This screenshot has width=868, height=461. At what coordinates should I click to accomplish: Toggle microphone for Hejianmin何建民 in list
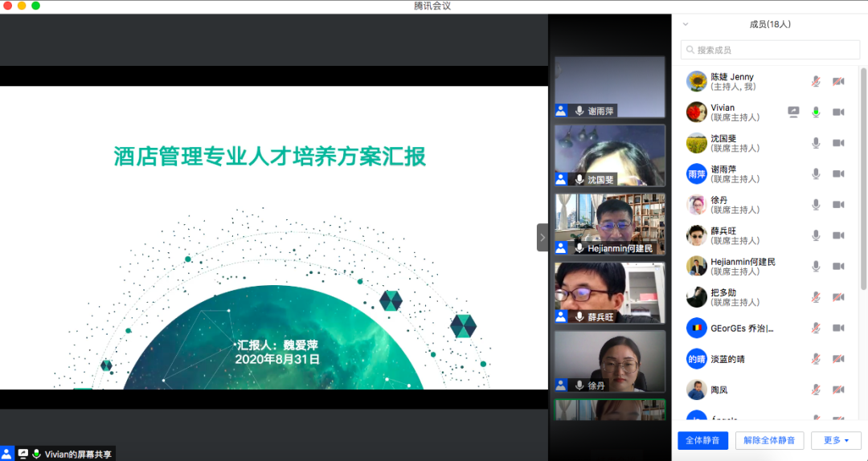coord(816,266)
